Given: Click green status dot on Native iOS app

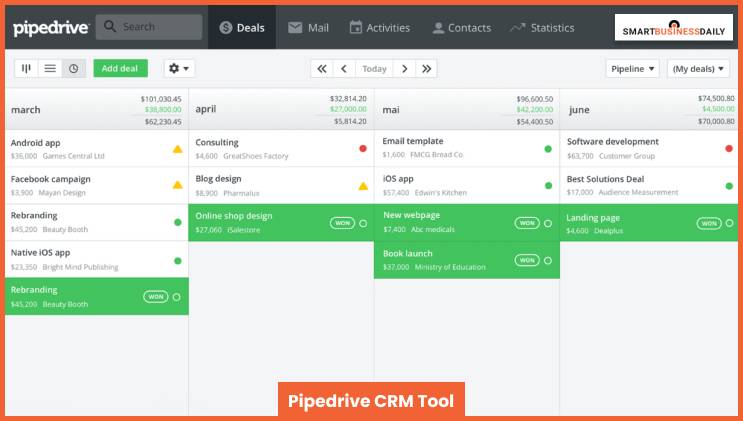Looking at the screenshot, I should coord(178,260).
